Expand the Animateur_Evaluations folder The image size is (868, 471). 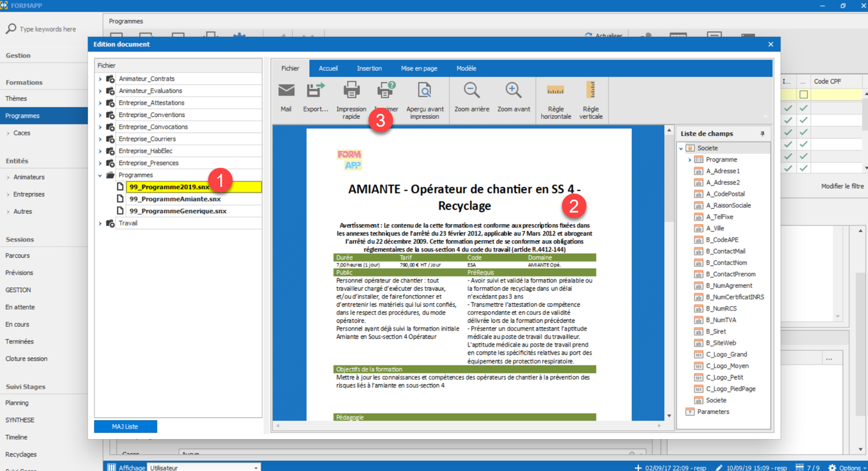coord(100,91)
